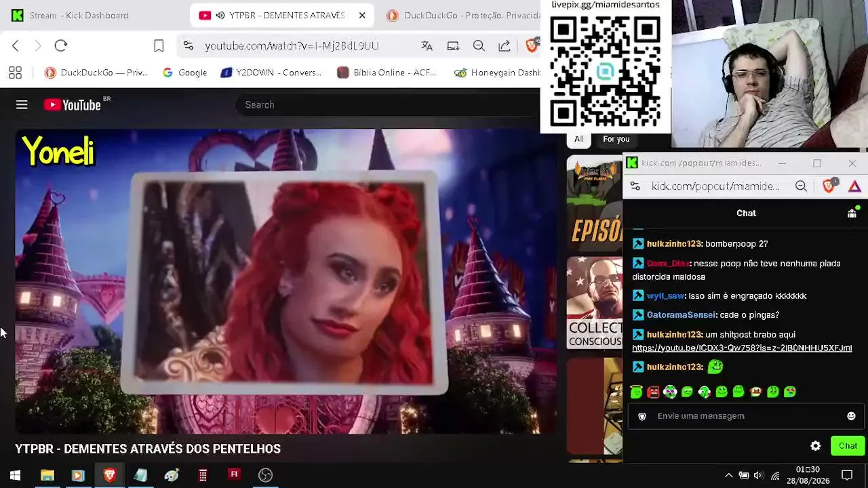868x488 pixels.
Task: Show hidden system tray icons
Action: 728,475
